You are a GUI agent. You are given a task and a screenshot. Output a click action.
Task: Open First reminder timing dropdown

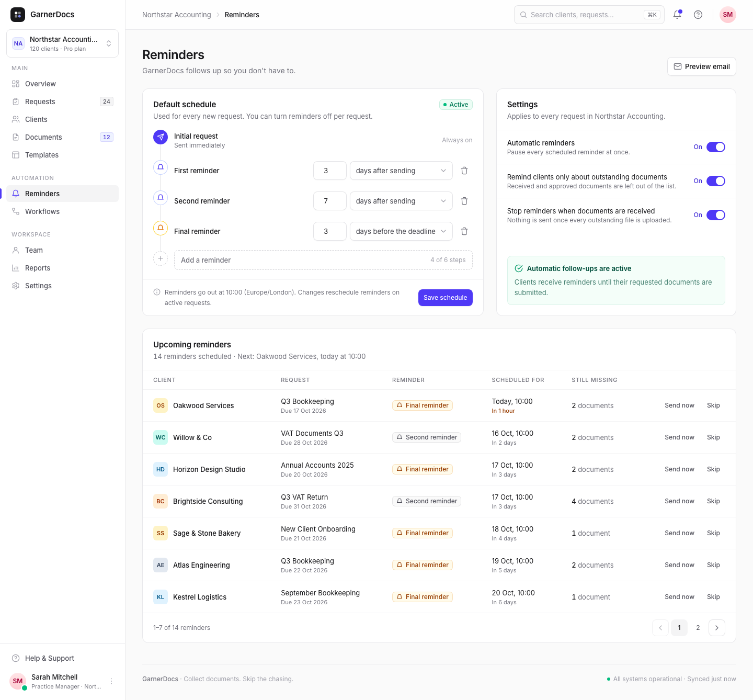click(x=401, y=171)
